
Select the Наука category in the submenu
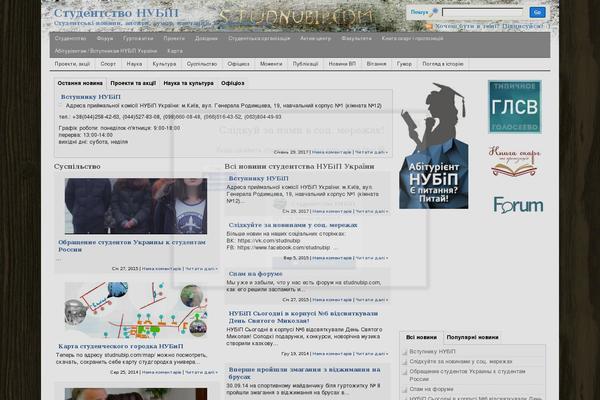(x=134, y=64)
